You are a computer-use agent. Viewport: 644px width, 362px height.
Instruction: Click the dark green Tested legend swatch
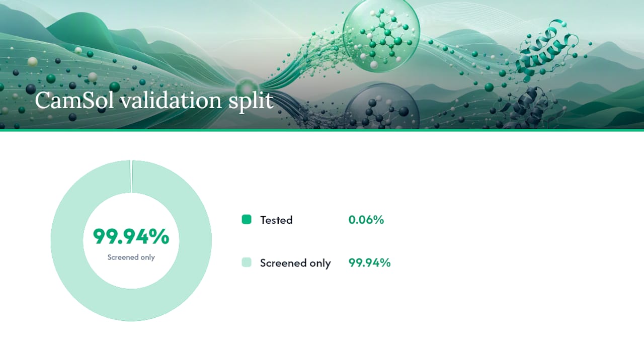point(247,219)
